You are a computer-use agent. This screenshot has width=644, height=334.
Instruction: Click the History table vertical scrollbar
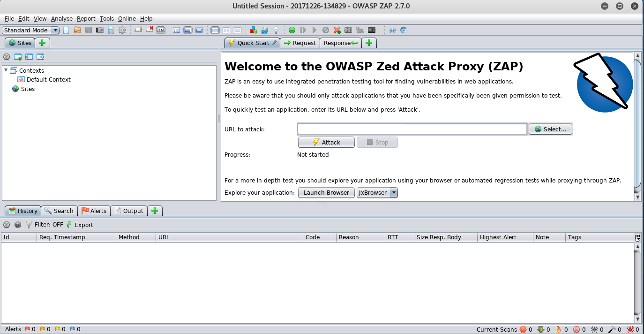pyautogui.click(x=637, y=283)
